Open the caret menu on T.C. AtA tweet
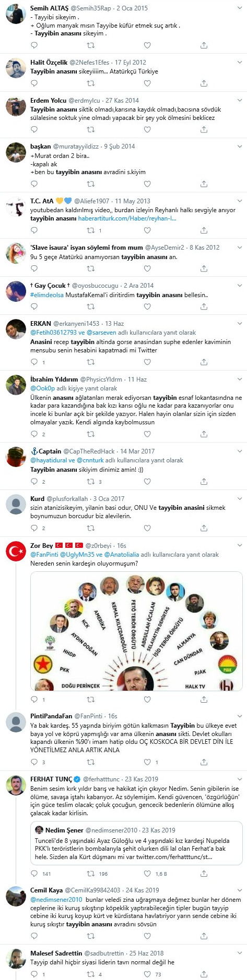Viewport: 247px width, 980px height. pos(240,200)
